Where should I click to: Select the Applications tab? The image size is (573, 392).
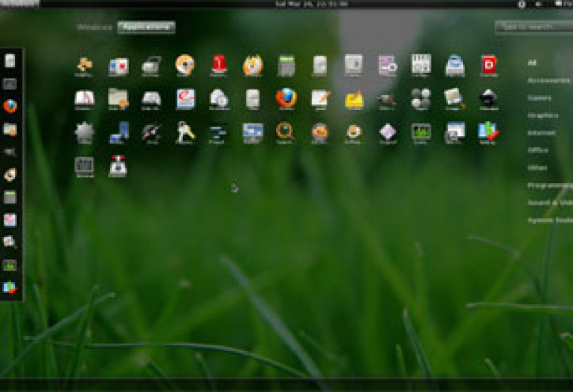pyautogui.click(x=146, y=28)
